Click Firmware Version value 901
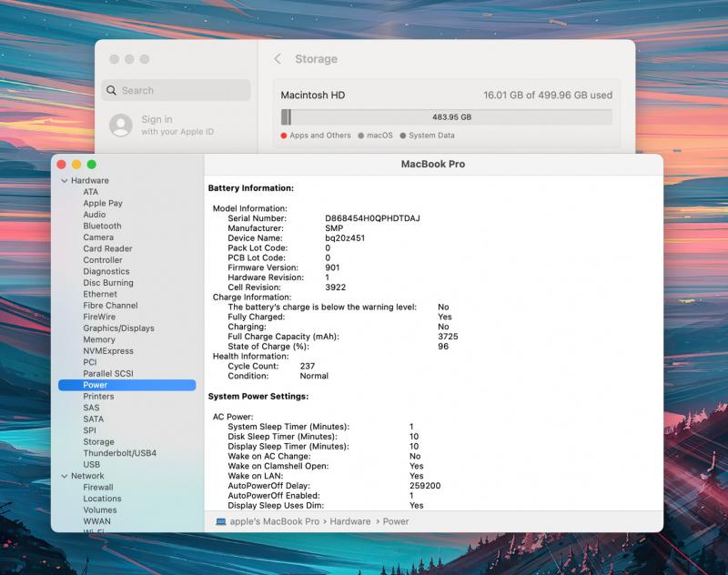This screenshot has width=728, height=575. [x=332, y=267]
